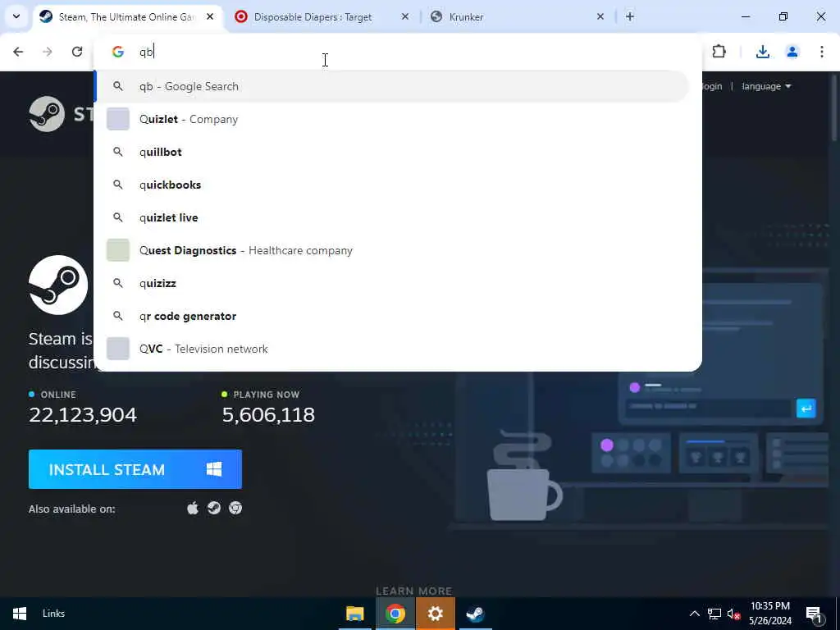The height and width of the screenshot is (630, 840).
Task: Click the Links toolbar on taskbar
Action: pyautogui.click(x=53, y=614)
